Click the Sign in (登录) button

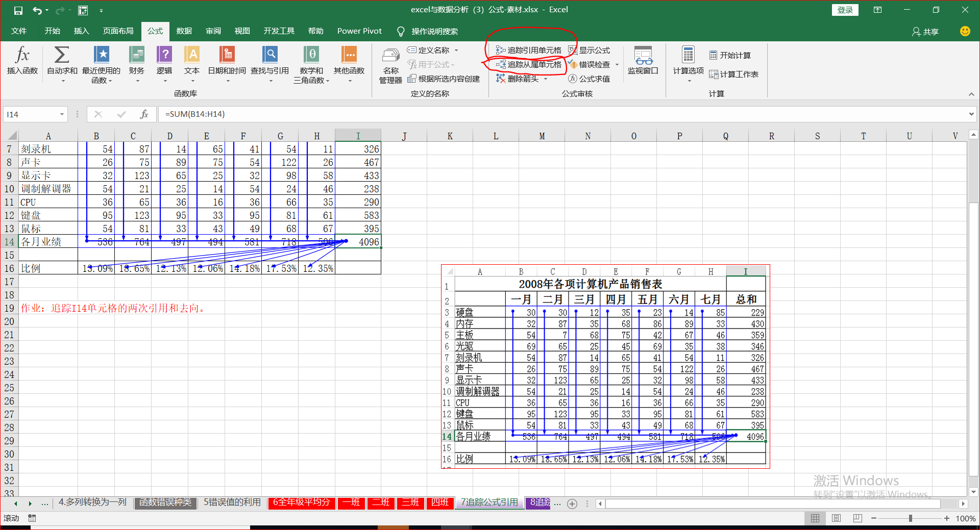point(845,10)
